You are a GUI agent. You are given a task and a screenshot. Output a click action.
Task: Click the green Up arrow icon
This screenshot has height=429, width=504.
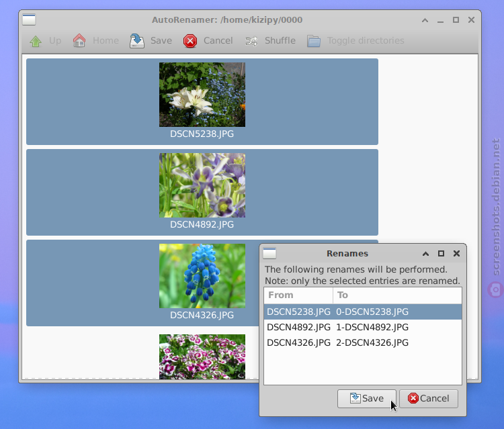coord(36,41)
